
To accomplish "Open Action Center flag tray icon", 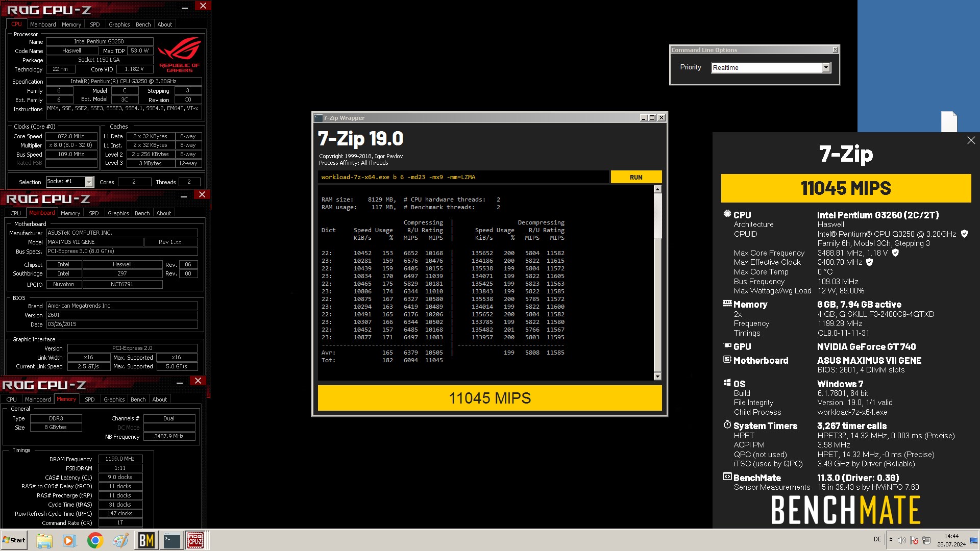I will coord(914,540).
